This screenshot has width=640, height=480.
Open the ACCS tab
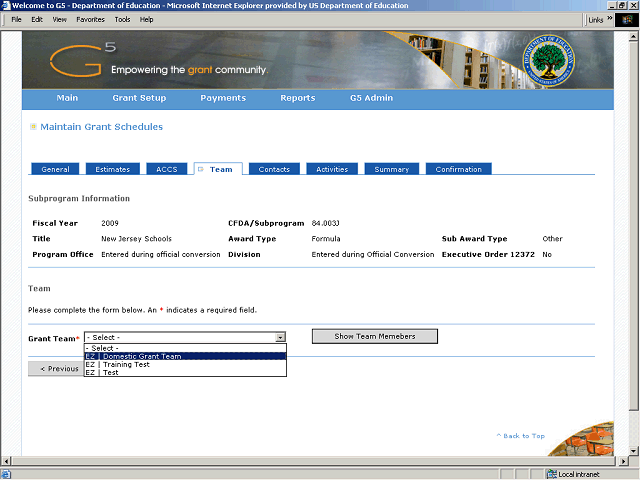(x=166, y=169)
